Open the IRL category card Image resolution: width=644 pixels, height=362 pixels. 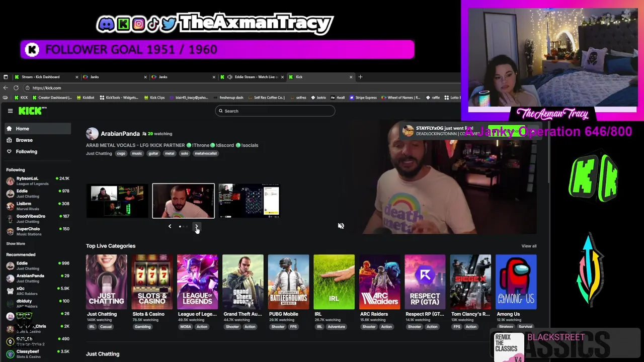(x=334, y=282)
